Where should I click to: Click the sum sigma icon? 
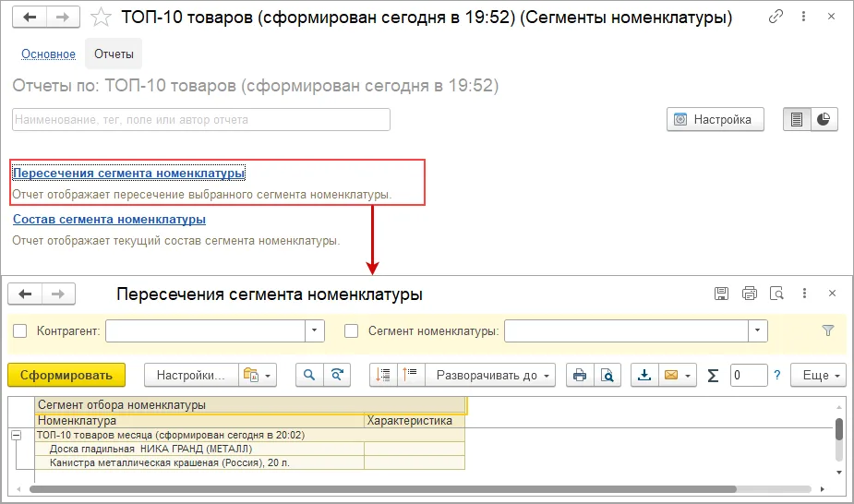[713, 375]
